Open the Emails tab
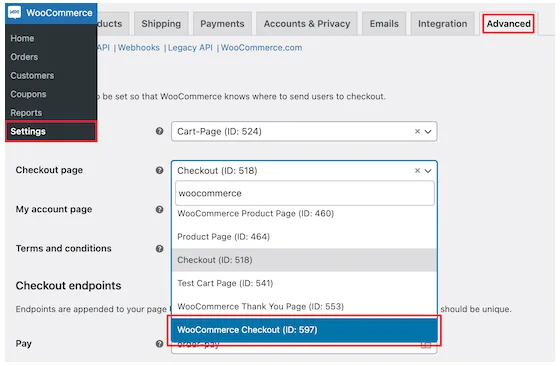The width and height of the screenshot is (560, 366). (384, 24)
